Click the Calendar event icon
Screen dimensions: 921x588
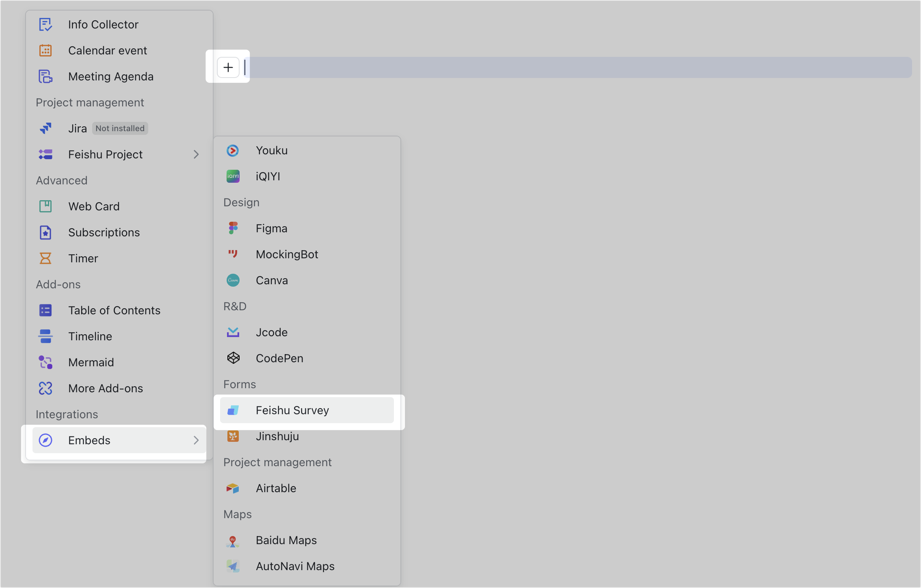(x=45, y=50)
